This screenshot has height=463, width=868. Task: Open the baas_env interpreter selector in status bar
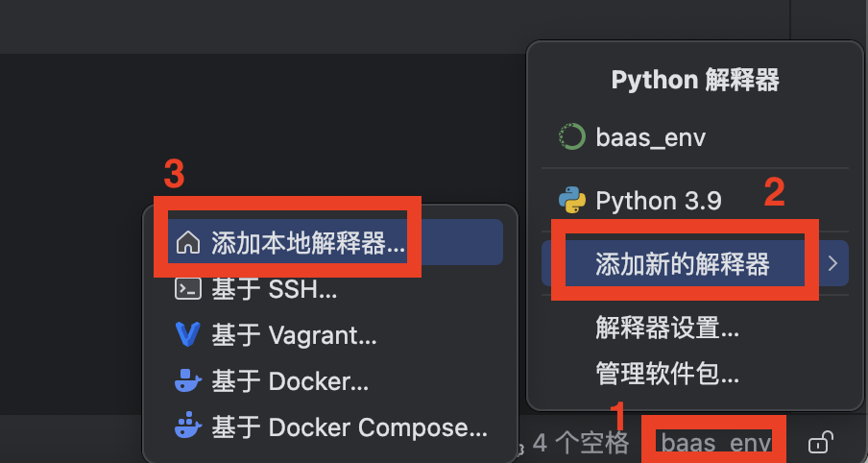[715, 443]
